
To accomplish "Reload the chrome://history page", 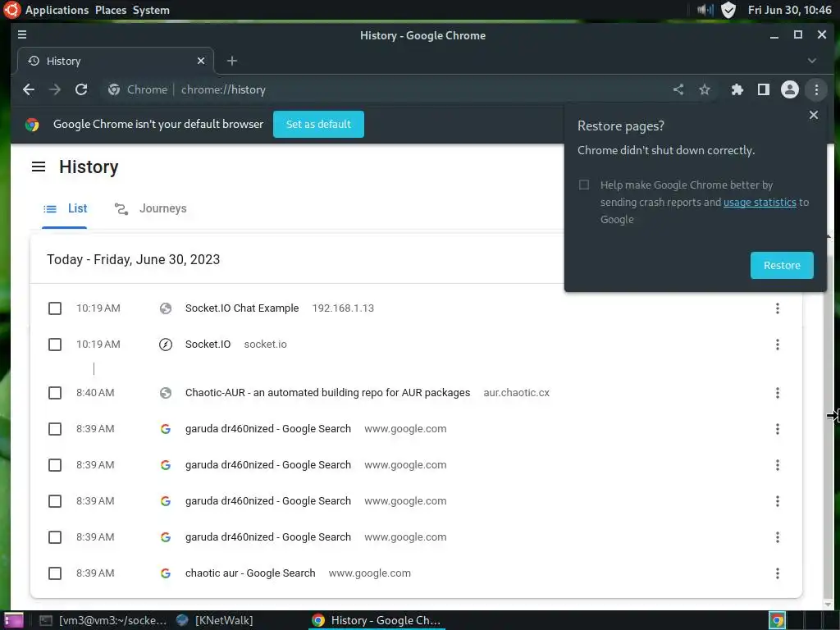I will [x=81, y=89].
